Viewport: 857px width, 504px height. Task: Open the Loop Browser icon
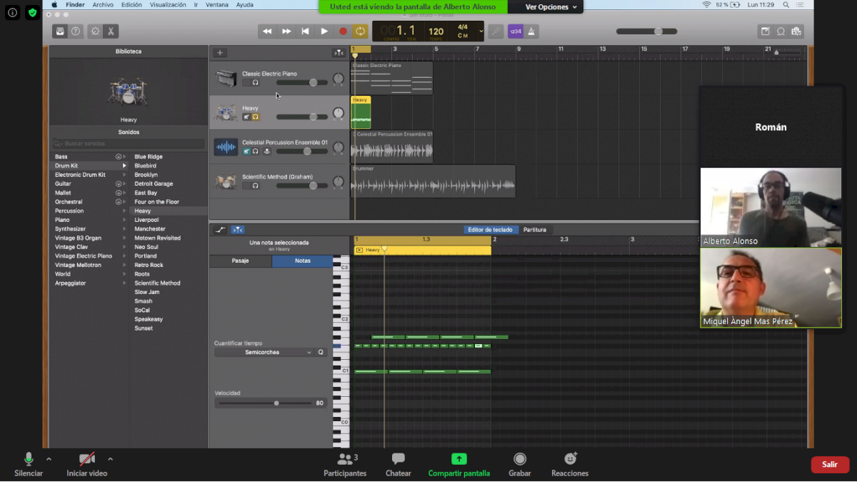coord(781,31)
